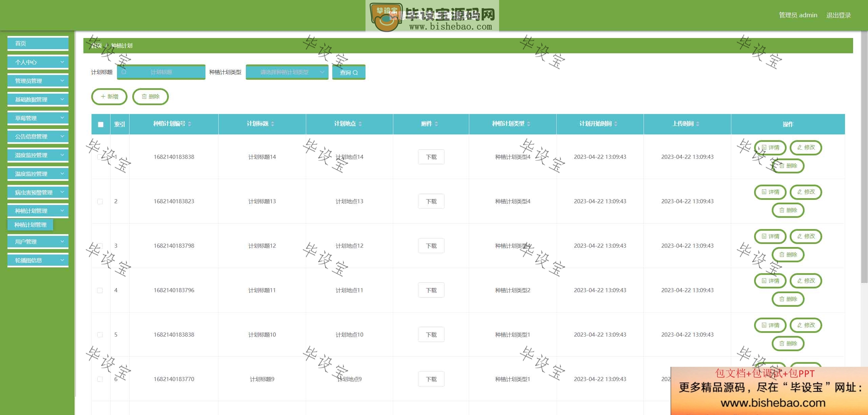Collapse the 种植计划管理 parent menu

[x=38, y=211]
